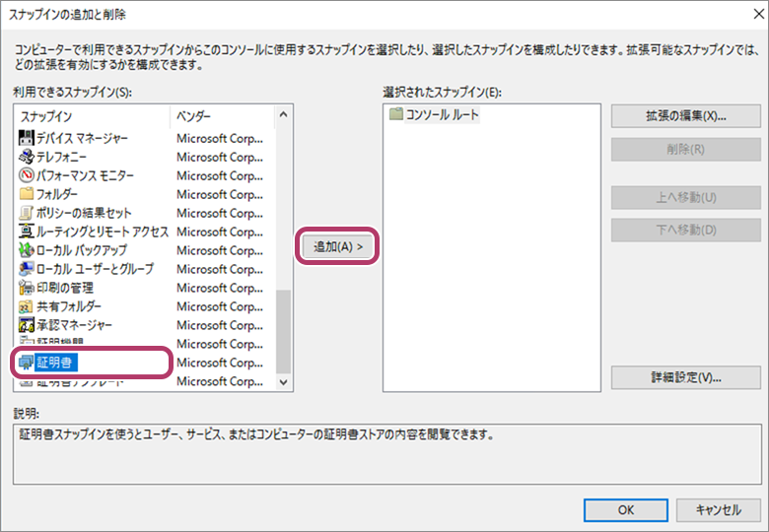Click the snap-in list scroll down arrow
Screen dimensions: 769x532
tap(284, 382)
